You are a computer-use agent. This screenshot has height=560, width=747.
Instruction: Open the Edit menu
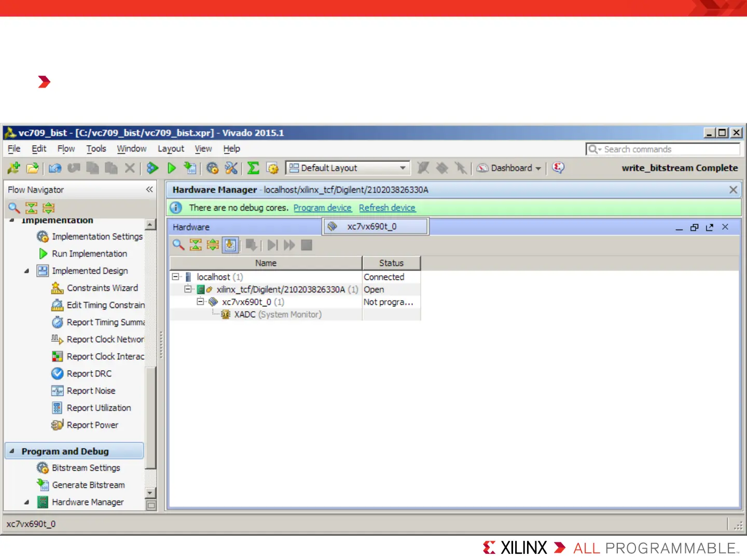coord(39,149)
